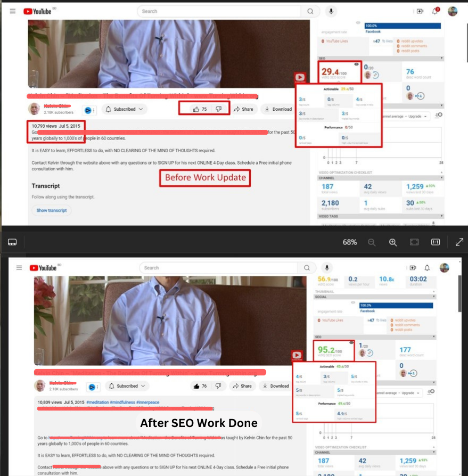This screenshot has height=476, width=468.
Task: Toggle the like button showing 76
Action: pos(201,386)
